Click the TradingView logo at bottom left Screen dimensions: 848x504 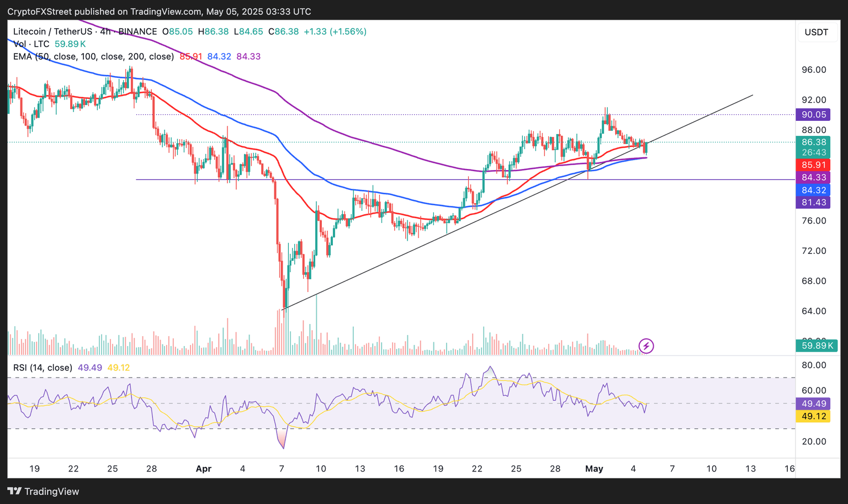pos(43,491)
